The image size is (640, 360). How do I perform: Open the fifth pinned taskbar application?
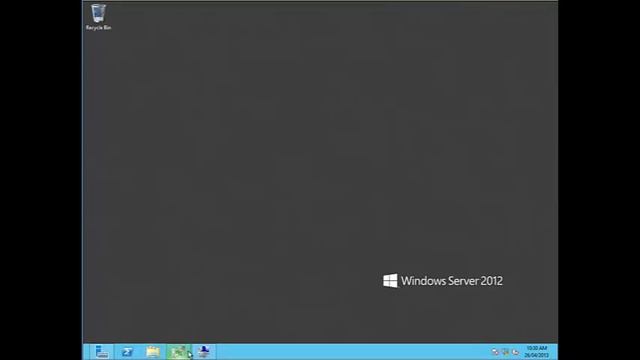204,352
